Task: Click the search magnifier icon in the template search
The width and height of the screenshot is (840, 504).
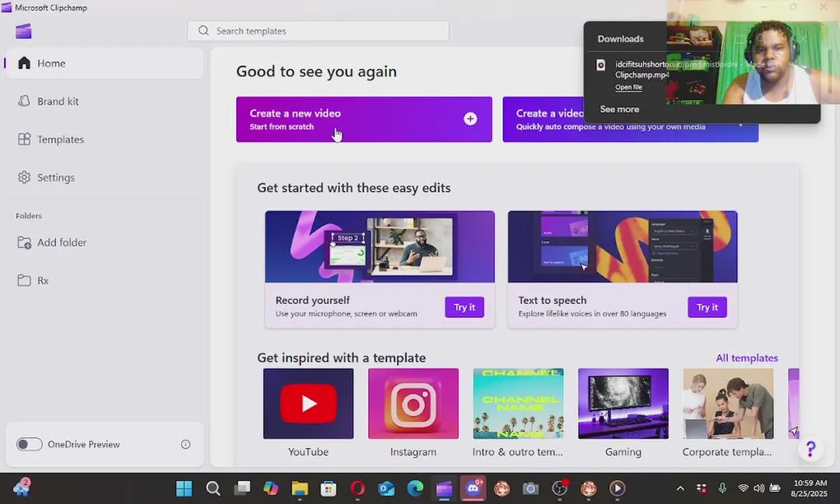Action: point(204,31)
